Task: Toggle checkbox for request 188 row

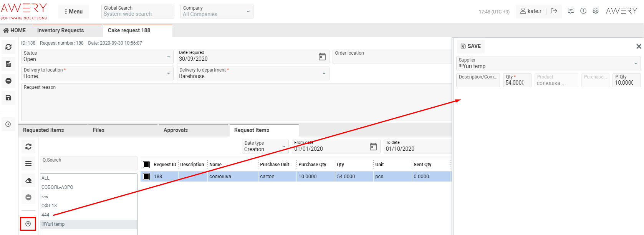Action: pos(146,177)
